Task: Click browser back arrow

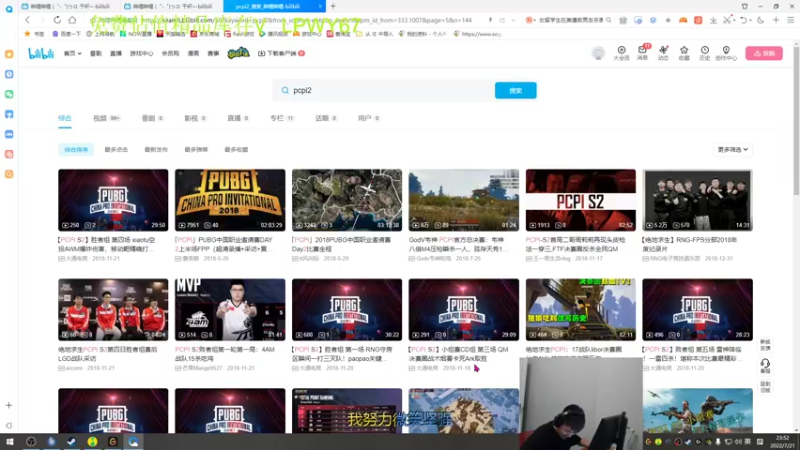Action: coord(27,20)
